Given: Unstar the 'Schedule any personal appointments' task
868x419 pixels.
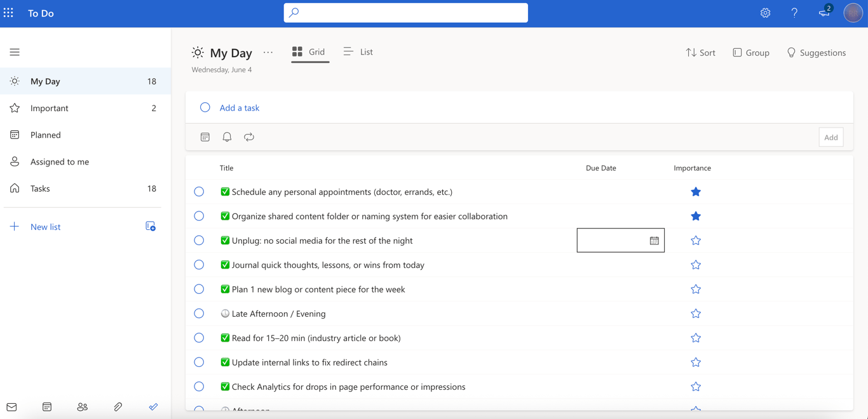Looking at the screenshot, I should click(x=696, y=191).
